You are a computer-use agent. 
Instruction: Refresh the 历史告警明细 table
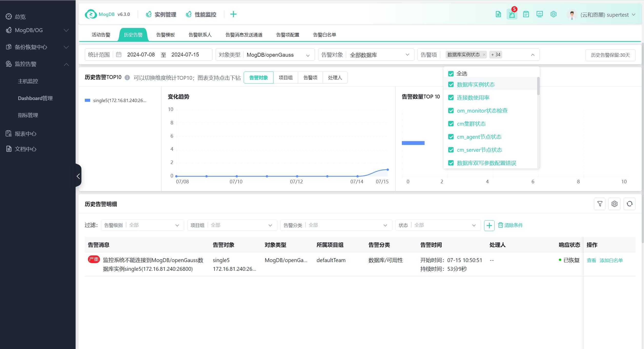click(x=629, y=204)
